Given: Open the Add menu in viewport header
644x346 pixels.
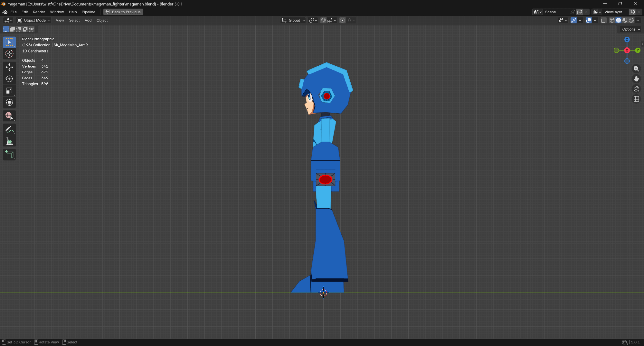Looking at the screenshot, I should pos(88,20).
